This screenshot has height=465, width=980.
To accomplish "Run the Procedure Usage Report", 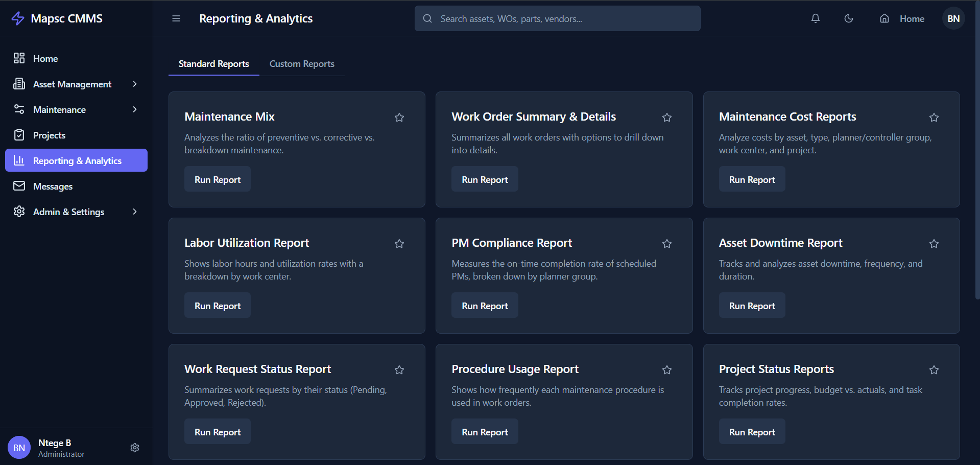I will coord(485,432).
